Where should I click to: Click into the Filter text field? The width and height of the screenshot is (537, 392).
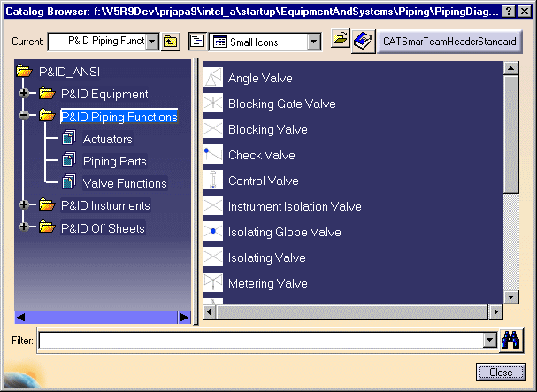pos(261,341)
